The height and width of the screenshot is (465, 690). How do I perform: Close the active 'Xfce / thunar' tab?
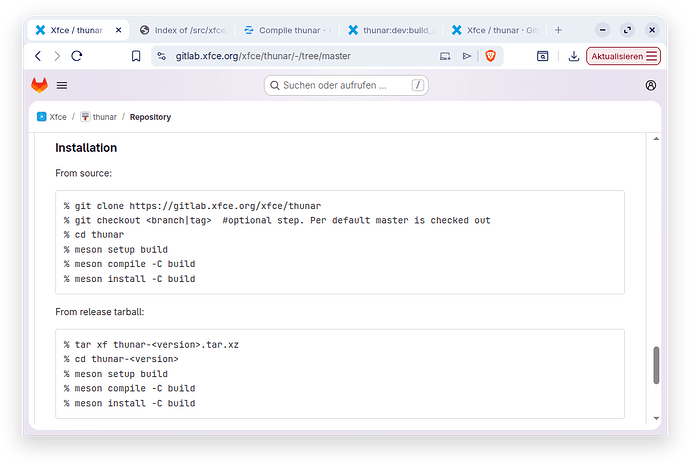118,30
